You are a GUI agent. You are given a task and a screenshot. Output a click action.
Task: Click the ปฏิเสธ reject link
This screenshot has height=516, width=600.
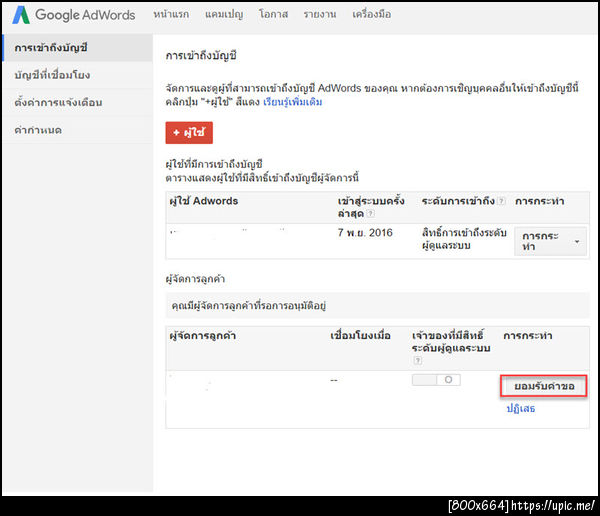tap(521, 408)
